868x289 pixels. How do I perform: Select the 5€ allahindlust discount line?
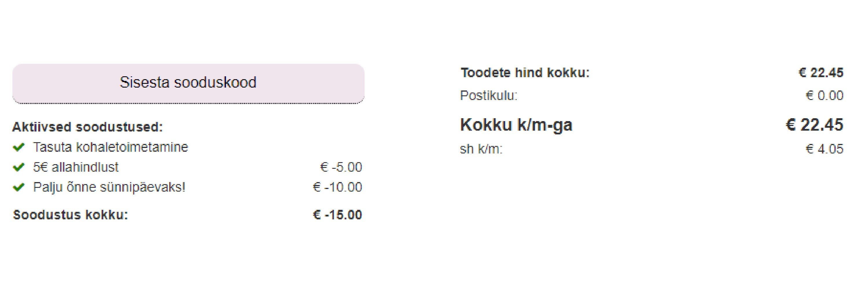coord(76,167)
